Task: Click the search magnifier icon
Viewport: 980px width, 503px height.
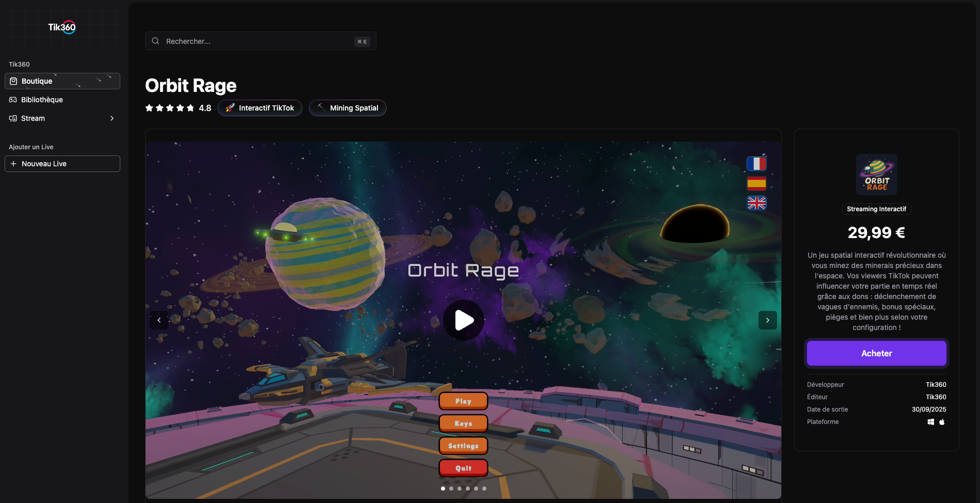Action: pos(155,41)
